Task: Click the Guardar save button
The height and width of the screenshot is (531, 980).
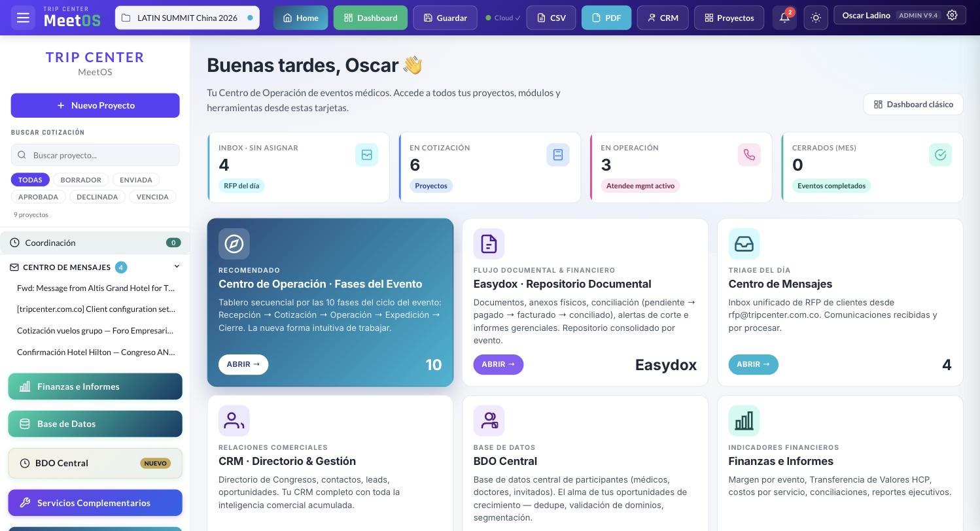Action: [445, 18]
